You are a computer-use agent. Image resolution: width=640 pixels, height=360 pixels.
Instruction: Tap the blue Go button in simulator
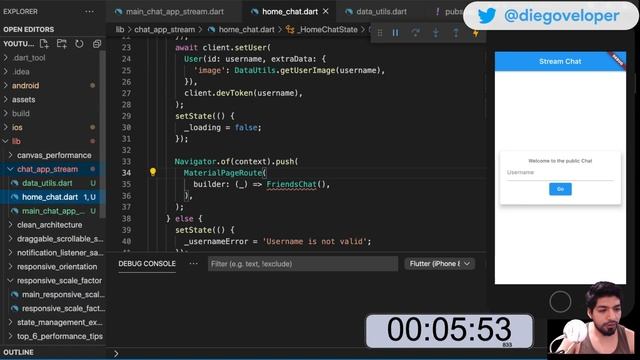(560, 189)
